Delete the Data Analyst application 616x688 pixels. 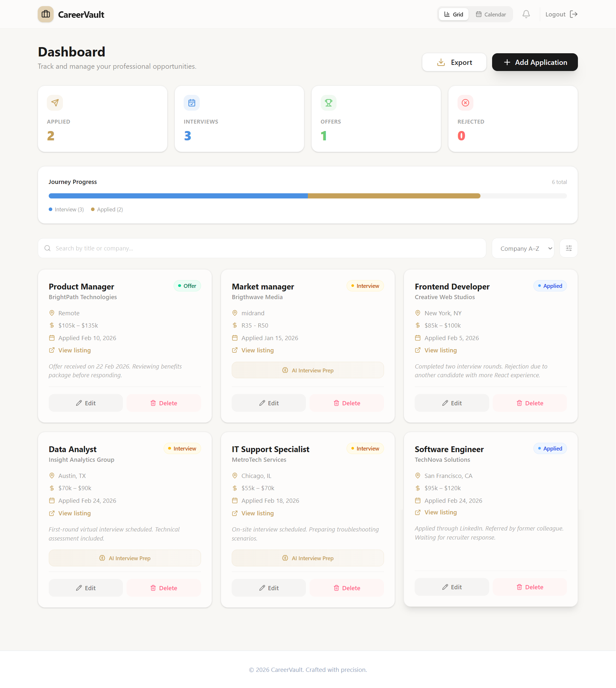[164, 588]
